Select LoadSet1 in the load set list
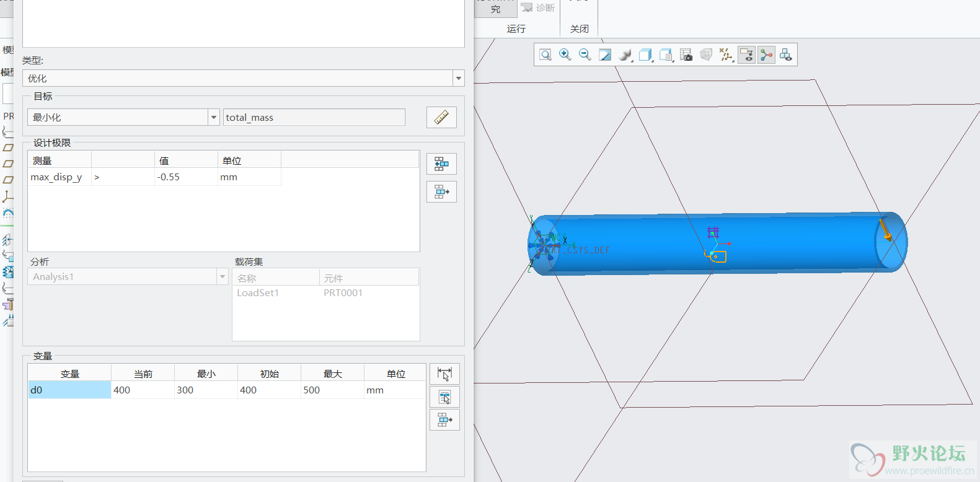Image resolution: width=980 pixels, height=482 pixels. pos(258,293)
